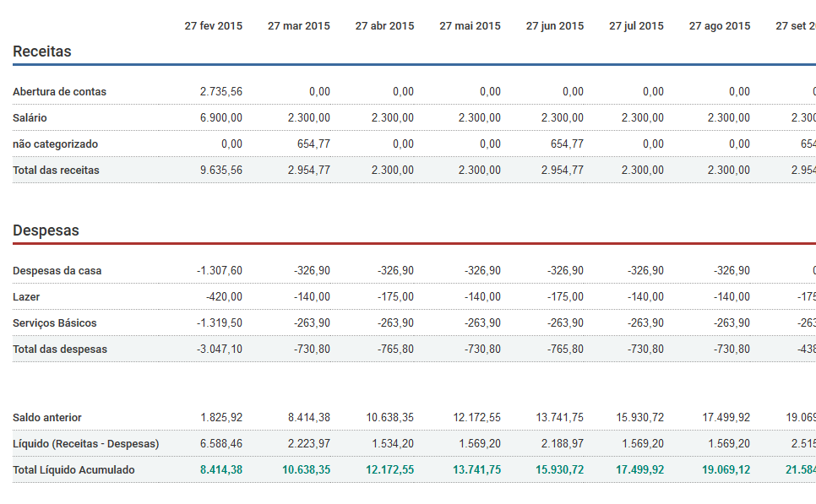Click Despesas da casa -326,90 for March
The height and width of the screenshot is (504, 816).
tap(312, 271)
